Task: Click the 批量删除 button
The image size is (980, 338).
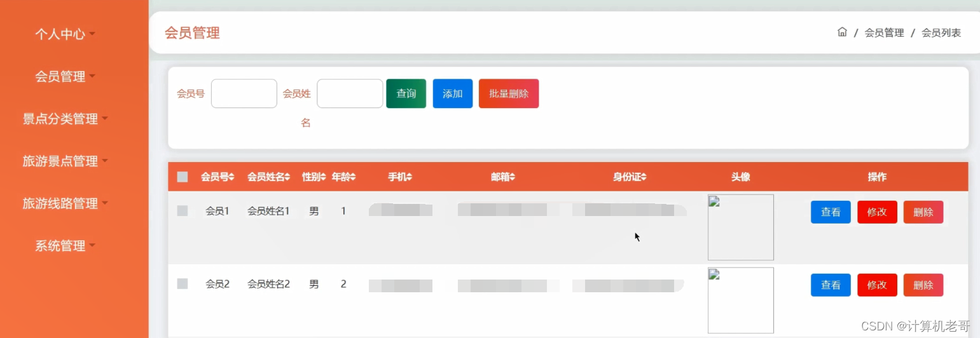Action: (509, 94)
